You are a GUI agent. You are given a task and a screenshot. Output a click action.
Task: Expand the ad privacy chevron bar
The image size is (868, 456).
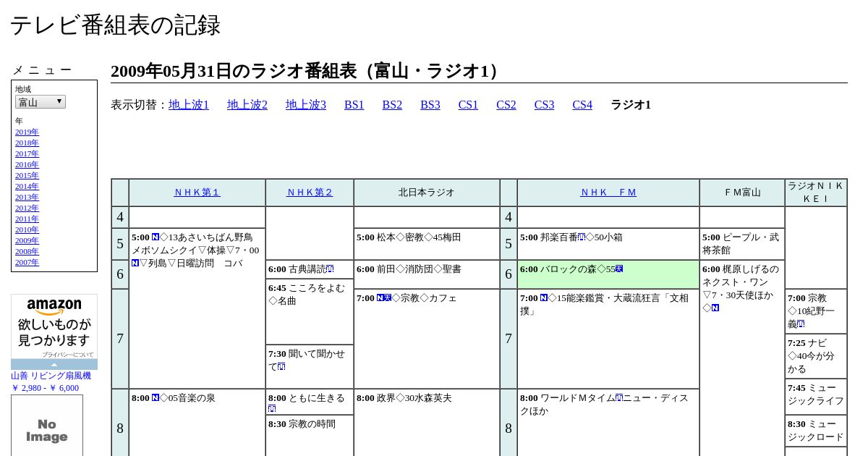coord(54,365)
